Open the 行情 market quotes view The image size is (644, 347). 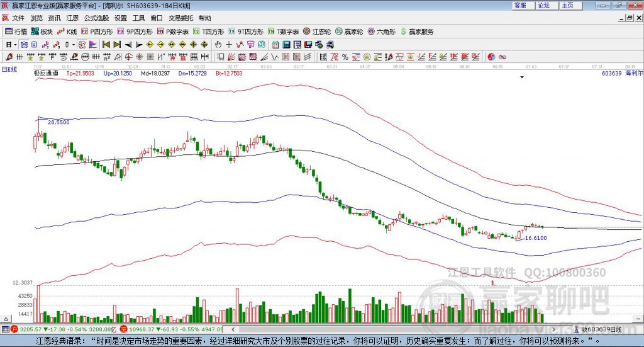point(16,31)
